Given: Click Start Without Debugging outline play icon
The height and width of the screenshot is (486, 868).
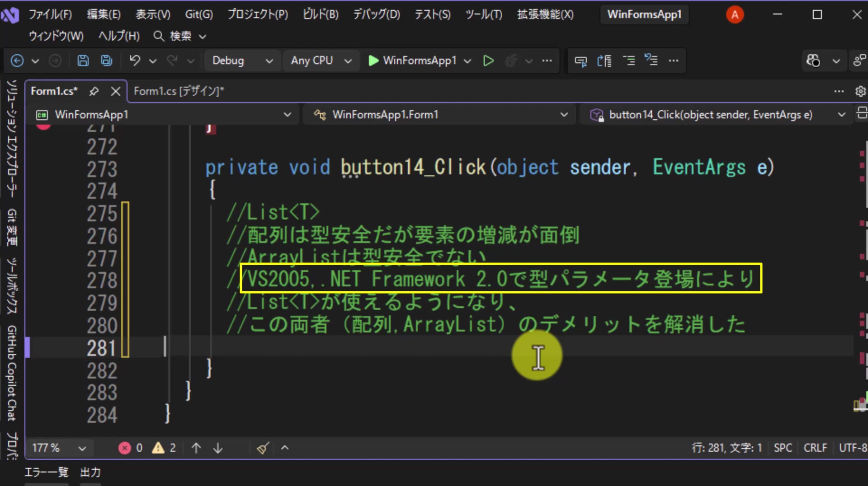Looking at the screenshot, I should (x=488, y=61).
